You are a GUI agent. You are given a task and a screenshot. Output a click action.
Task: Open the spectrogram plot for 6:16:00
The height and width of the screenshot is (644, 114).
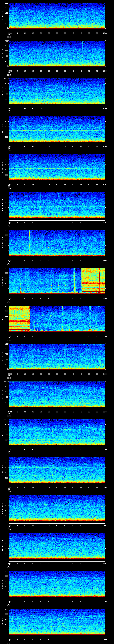tap(57, 91)
